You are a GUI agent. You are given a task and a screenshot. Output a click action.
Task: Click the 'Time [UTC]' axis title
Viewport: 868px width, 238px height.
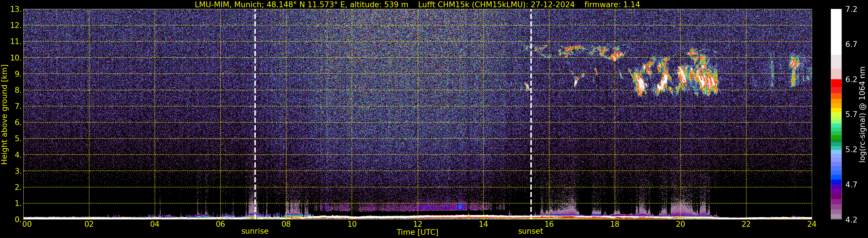click(417, 232)
